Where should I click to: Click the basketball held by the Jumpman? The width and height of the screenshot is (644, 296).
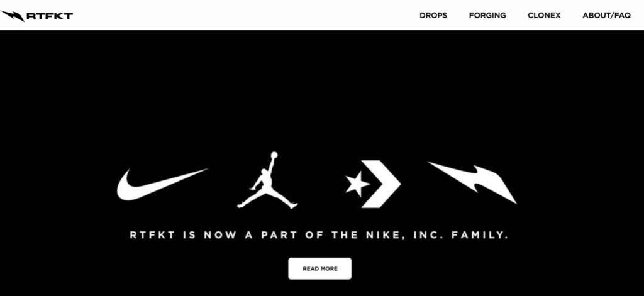[x=274, y=155]
